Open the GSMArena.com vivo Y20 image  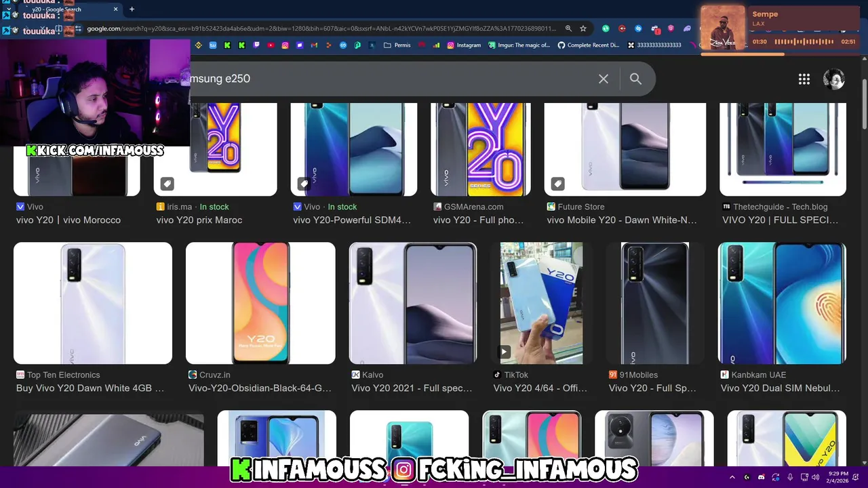point(481,149)
